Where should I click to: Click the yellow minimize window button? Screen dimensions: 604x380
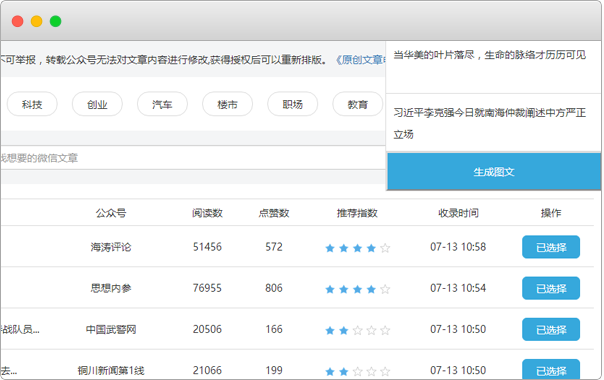tap(37, 21)
